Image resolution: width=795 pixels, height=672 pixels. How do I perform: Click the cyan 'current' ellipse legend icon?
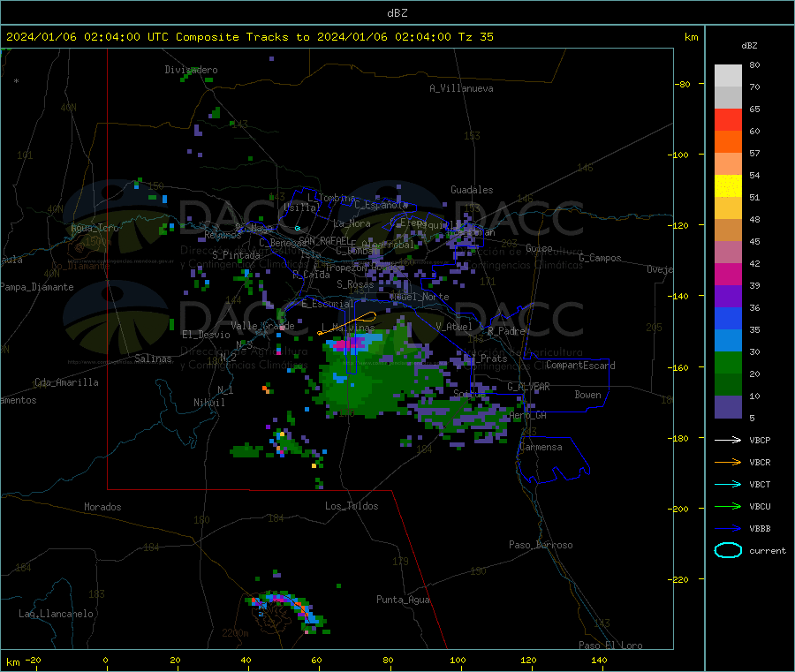[728, 550]
